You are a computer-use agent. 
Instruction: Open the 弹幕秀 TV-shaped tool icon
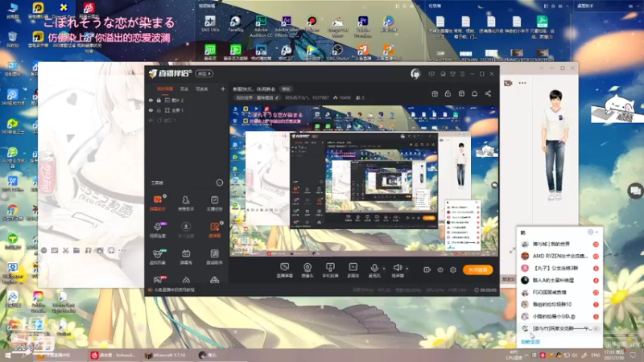tap(186, 256)
